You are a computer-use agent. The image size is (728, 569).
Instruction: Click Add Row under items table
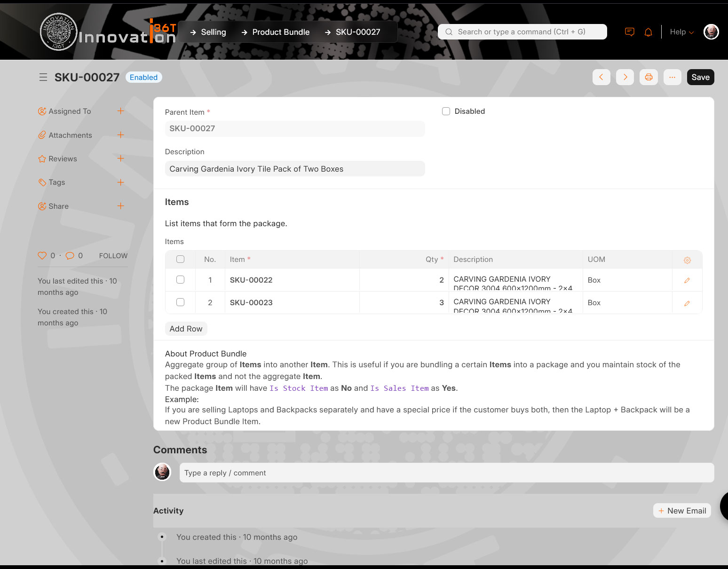point(186,329)
